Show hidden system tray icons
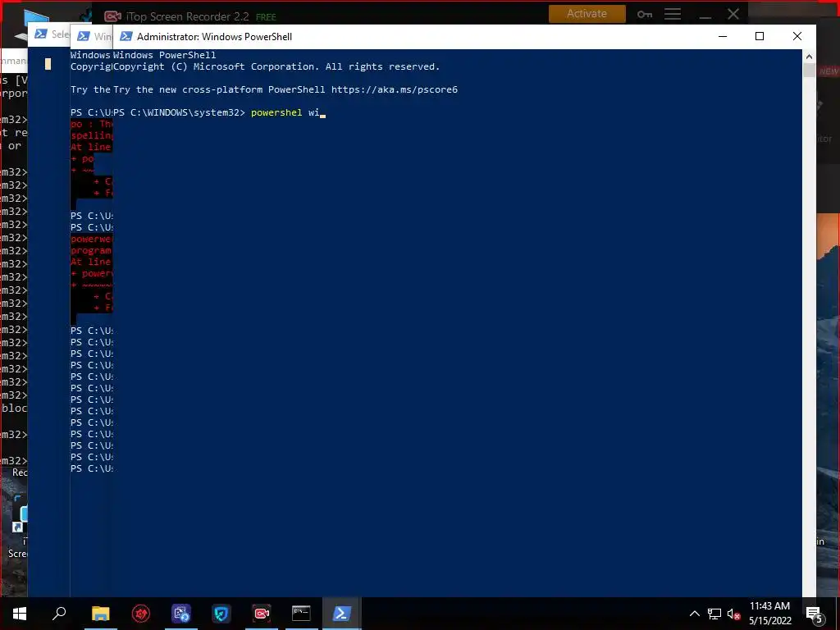Image resolution: width=840 pixels, height=630 pixels. click(x=694, y=614)
